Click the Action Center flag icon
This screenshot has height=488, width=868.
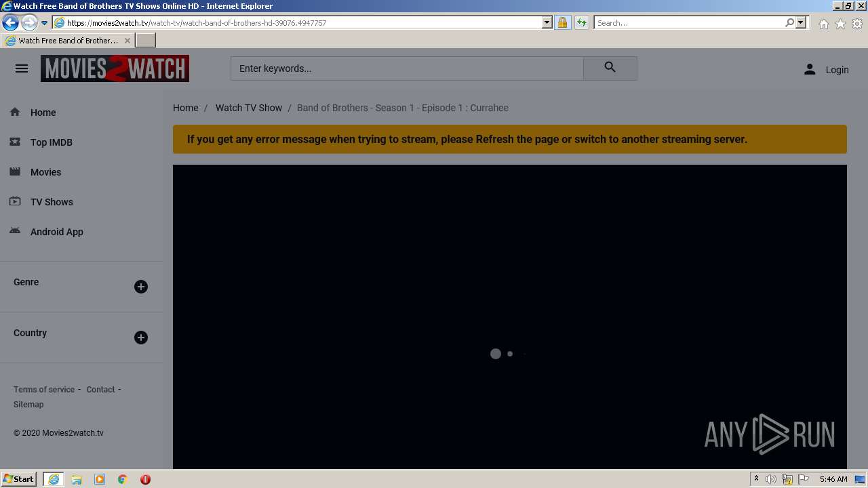[804, 479]
